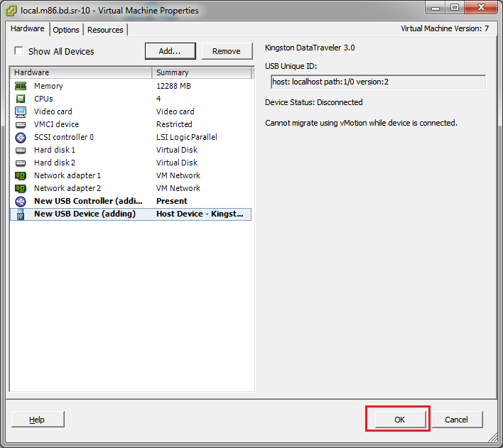Screen dimensions: 503x448
Task: Select the CPUs chip icon
Action: [21, 99]
